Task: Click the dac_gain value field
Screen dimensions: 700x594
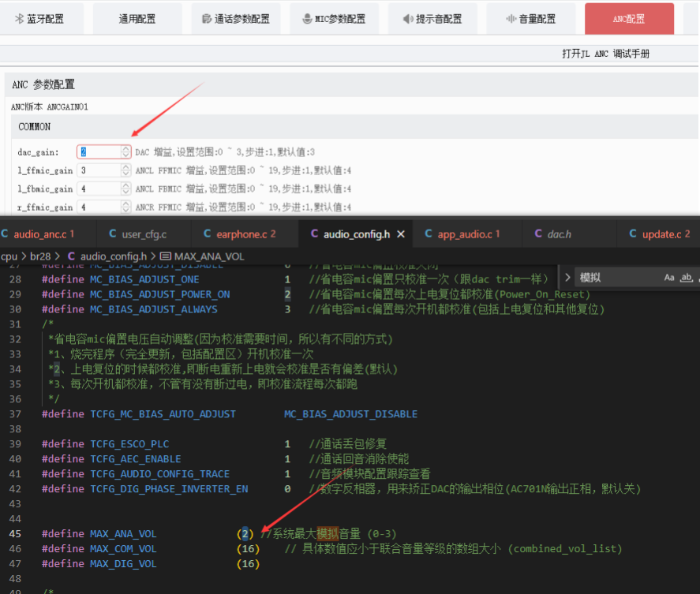Action: tap(99, 152)
